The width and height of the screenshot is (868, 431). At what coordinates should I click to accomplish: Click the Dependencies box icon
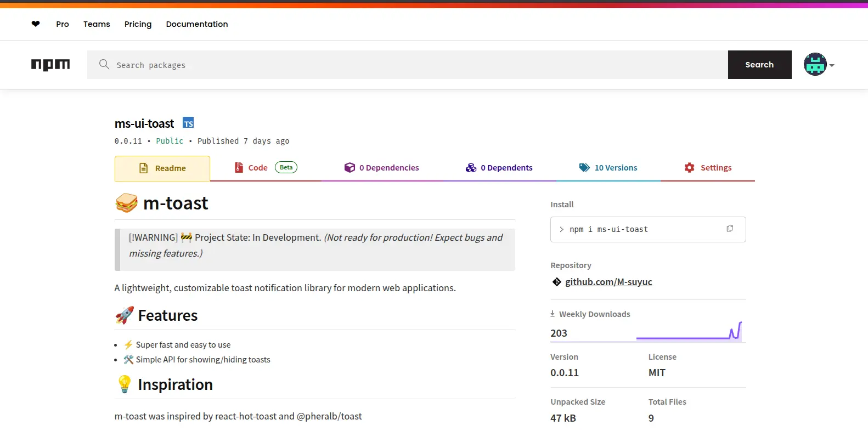350,167
